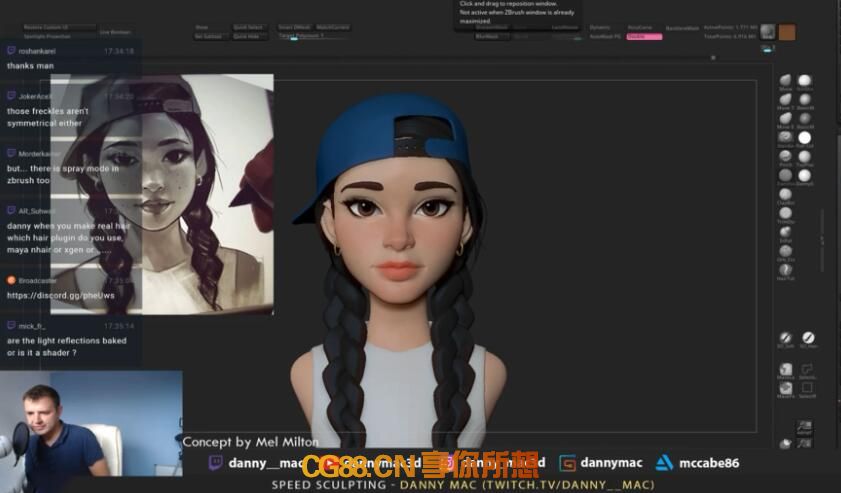Select the highlighted white flat color brush
This screenshot has width=841, height=493.
click(805, 137)
